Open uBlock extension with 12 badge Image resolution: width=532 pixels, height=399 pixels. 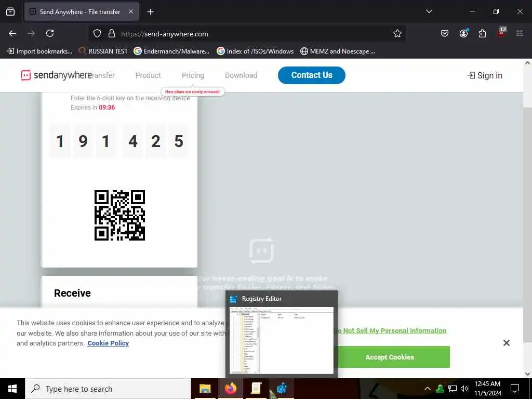click(501, 33)
